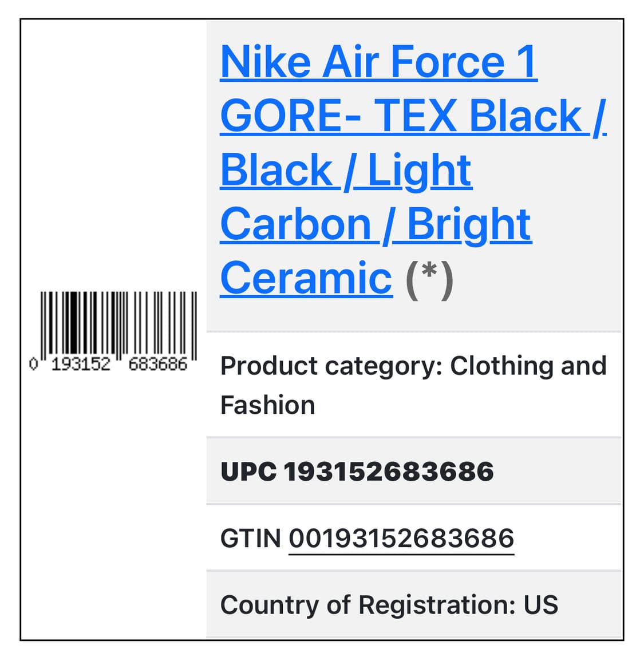644x657 pixels.
Task: Click the leading 0 digit under barcode
Action: (x=33, y=363)
